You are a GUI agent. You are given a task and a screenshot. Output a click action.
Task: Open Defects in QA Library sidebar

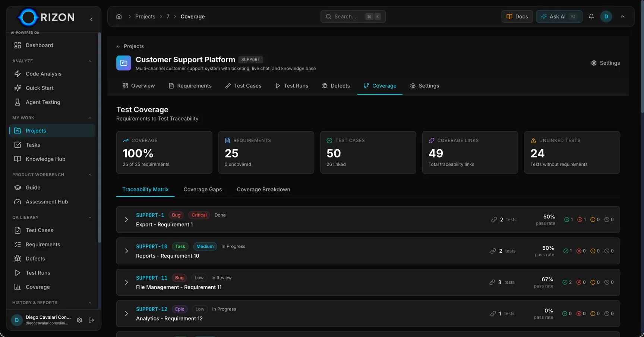coord(35,259)
